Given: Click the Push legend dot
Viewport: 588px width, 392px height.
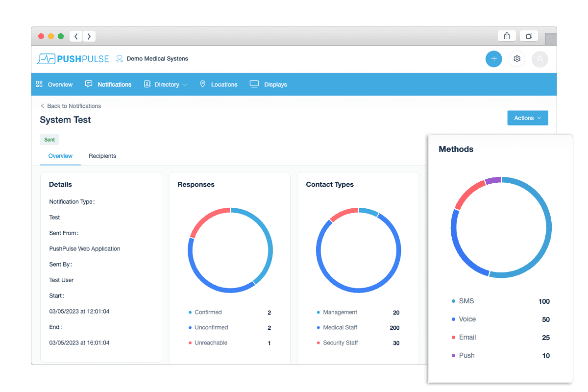Looking at the screenshot, I should [x=453, y=355].
